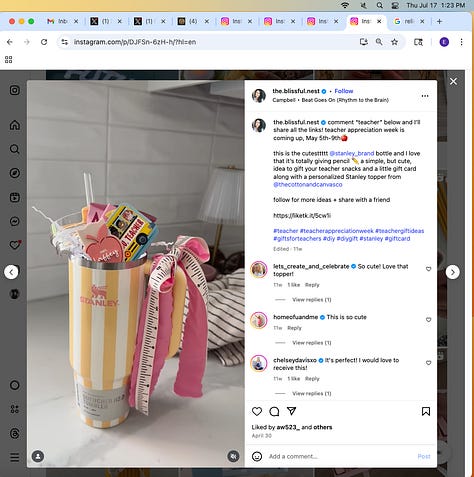Show tagged people icon on photo
Viewport: 474px width, 477px height.
(38, 456)
